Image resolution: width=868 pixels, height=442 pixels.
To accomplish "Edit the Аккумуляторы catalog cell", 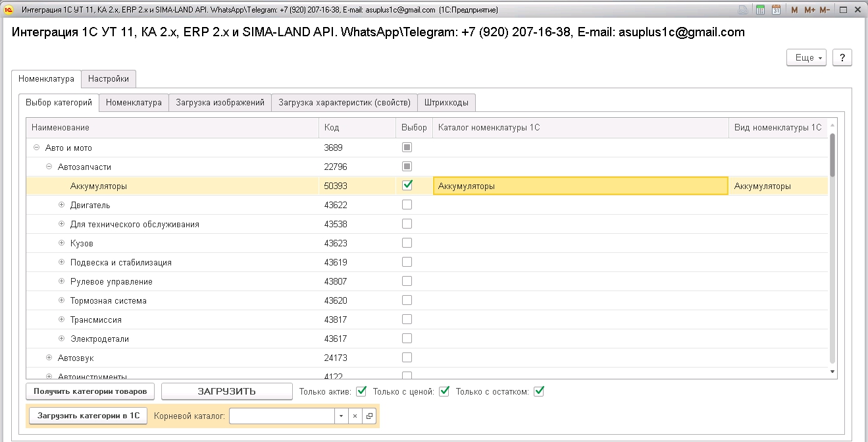I will tap(580, 186).
